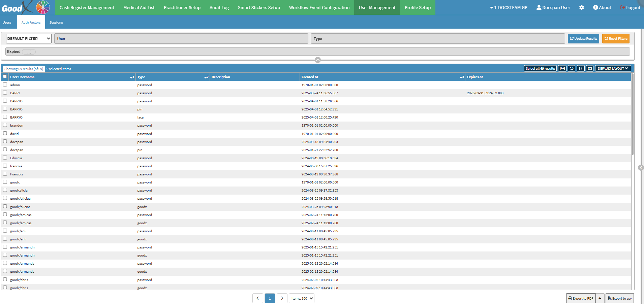The height and width of the screenshot is (304, 644).
Task: Click the docspan pin type cell
Action: coord(140,150)
